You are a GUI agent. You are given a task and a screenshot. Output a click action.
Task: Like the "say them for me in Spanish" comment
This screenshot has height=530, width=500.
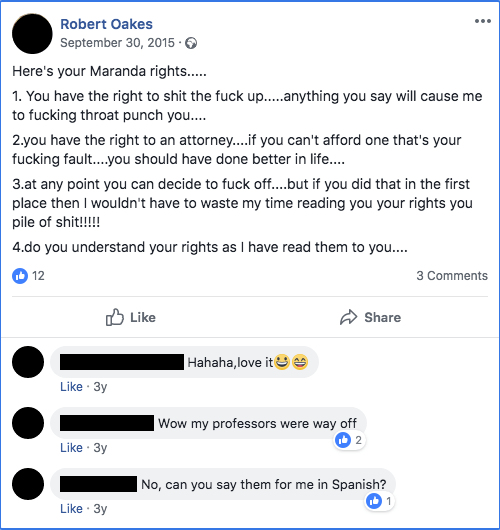click(71, 508)
